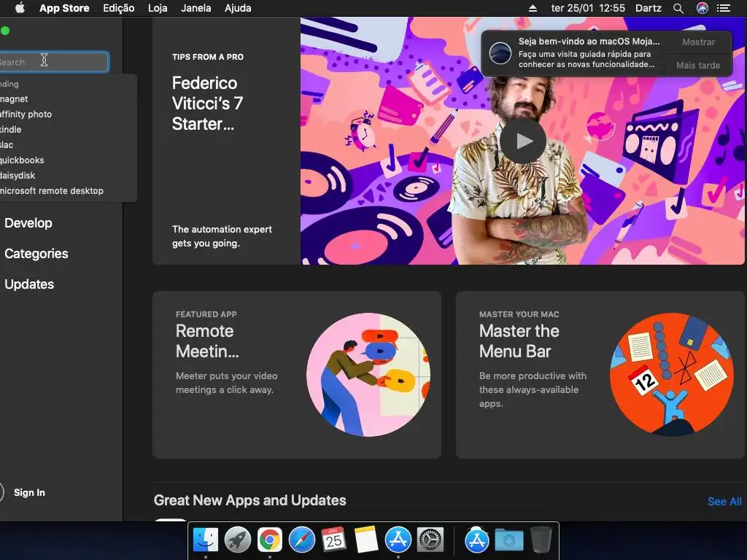
Task: Click Mais tarde on the notification
Action: 698,65
